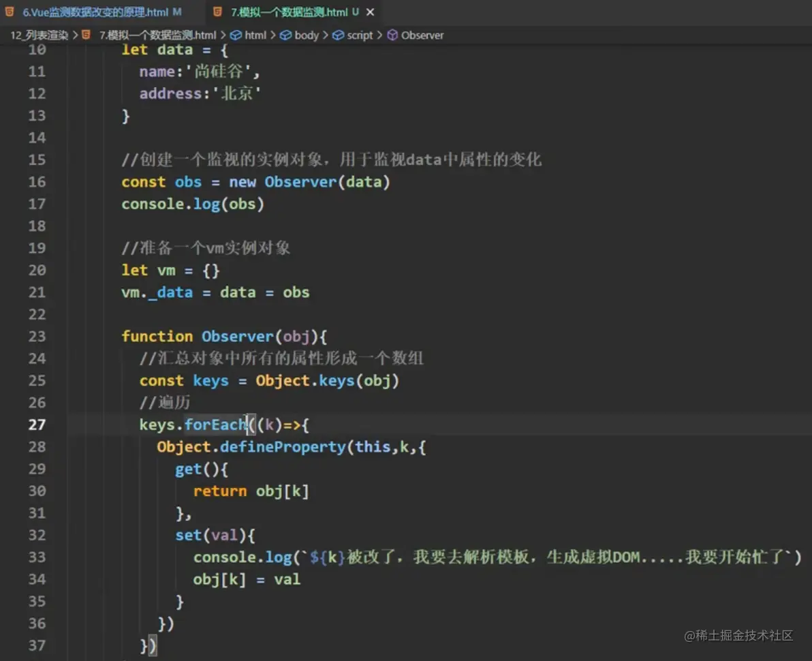This screenshot has width=812, height=661.
Task: Click 'Object.keys(obj)' on line 25
Action: click(x=327, y=381)
